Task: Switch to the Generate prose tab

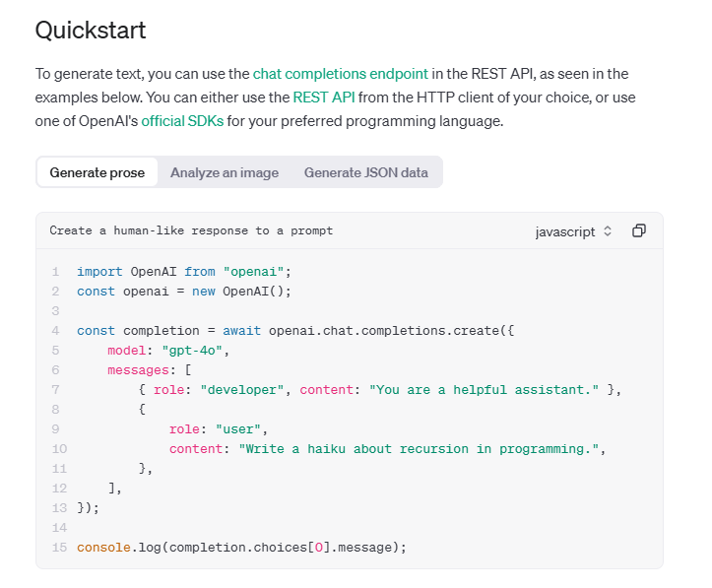Action: tap(97, 172)
